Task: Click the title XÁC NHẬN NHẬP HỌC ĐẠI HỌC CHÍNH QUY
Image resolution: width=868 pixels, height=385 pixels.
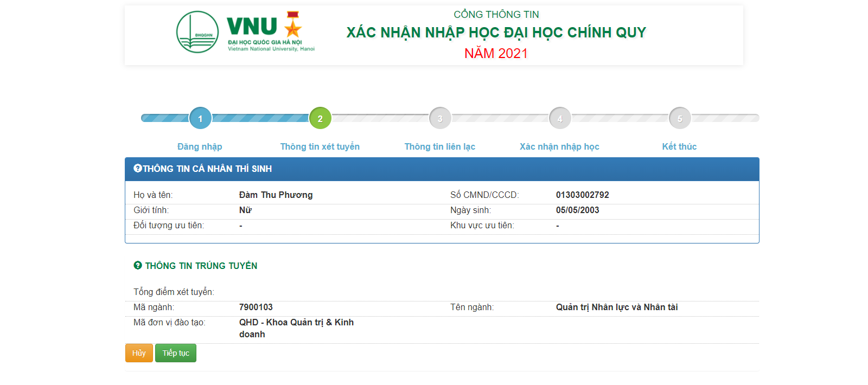Action: [x=496, y=33]
